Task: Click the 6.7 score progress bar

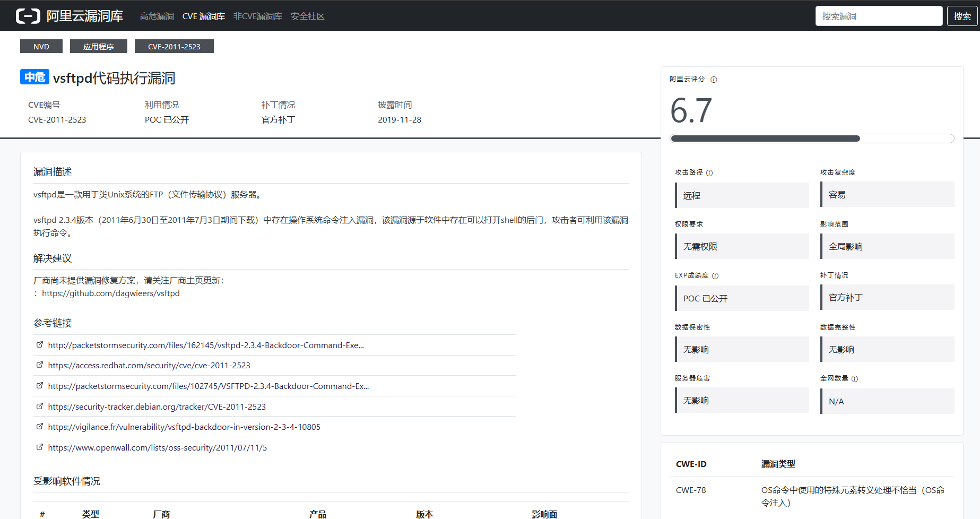Action: [x=812, y=139]
